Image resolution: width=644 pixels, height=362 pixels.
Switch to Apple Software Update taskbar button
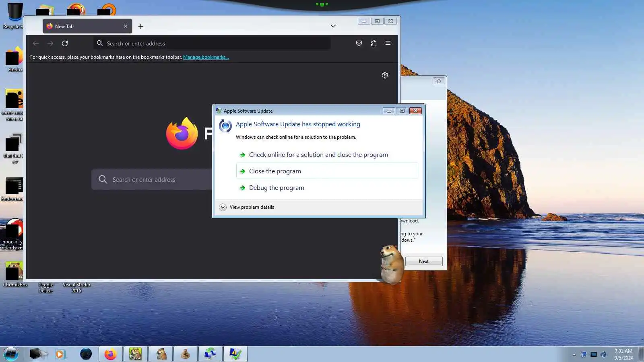[x=210, y=354]
